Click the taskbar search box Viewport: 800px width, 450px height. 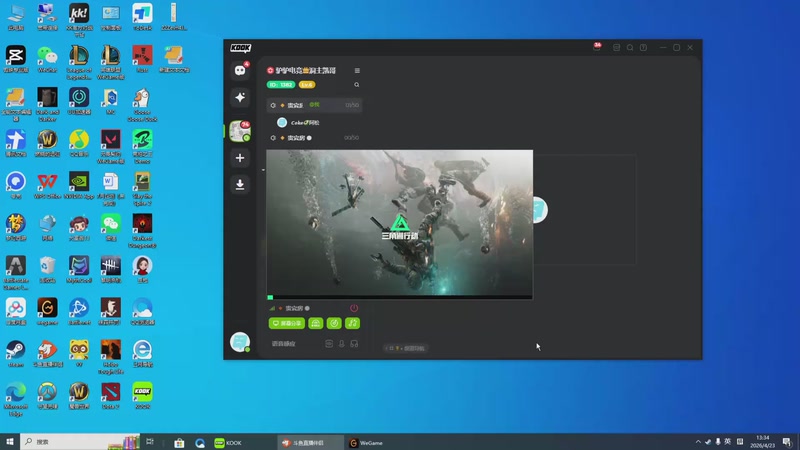click(x=81, y=442)
